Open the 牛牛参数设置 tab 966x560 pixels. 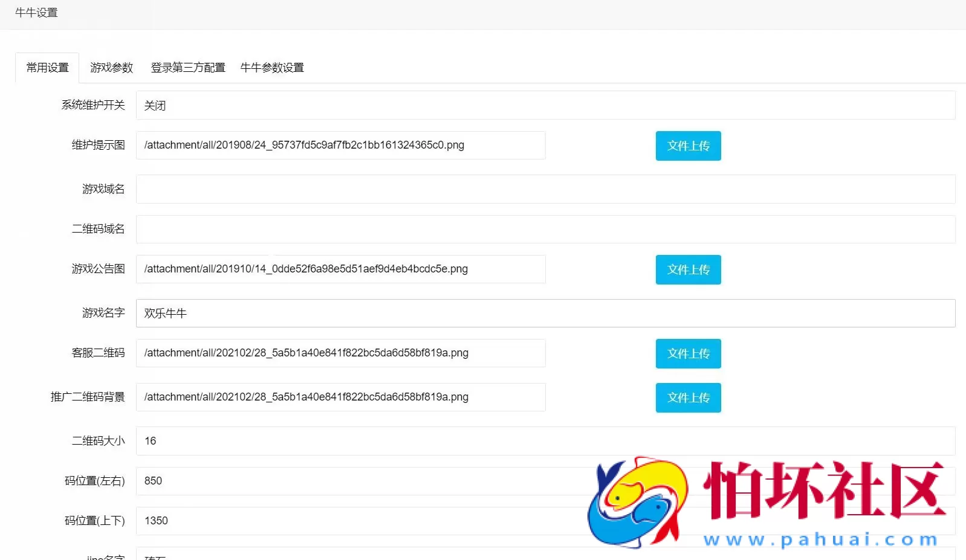(x=272, y=68)
